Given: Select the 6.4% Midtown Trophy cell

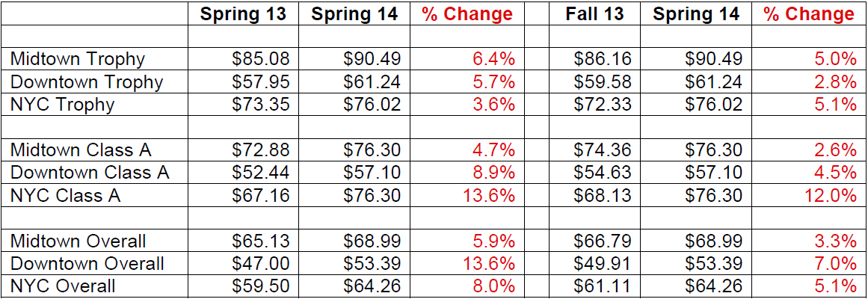Looking at the screenshot, I should [x=493, y=58].
